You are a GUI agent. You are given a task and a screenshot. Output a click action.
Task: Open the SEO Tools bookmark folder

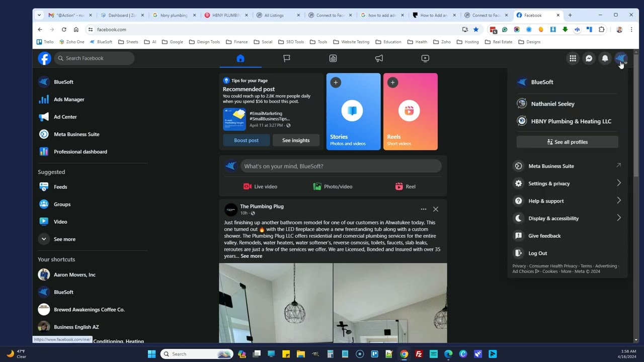pos(291,42)
